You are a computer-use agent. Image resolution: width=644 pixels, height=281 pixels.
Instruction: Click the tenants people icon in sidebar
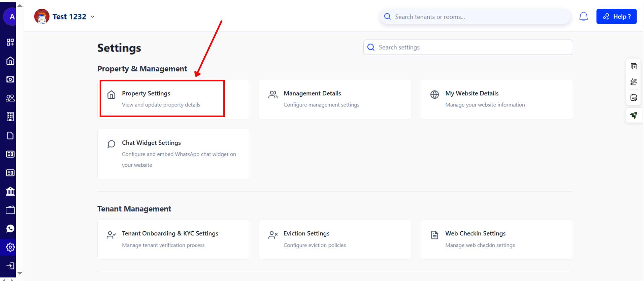point(10,98)
